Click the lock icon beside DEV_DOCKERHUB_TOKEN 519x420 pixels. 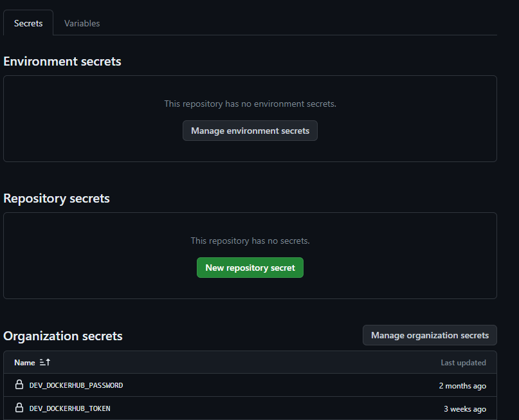[19, 408]
